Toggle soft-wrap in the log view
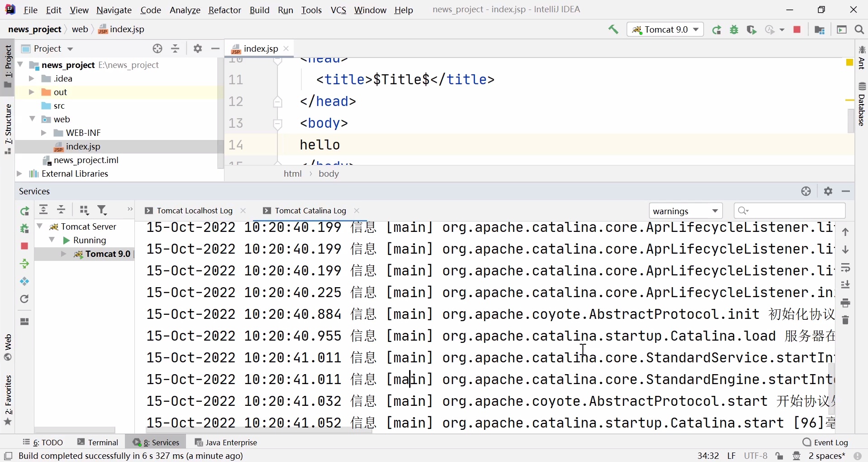Viewport: 868px width, 462px height. coord(846,268)
